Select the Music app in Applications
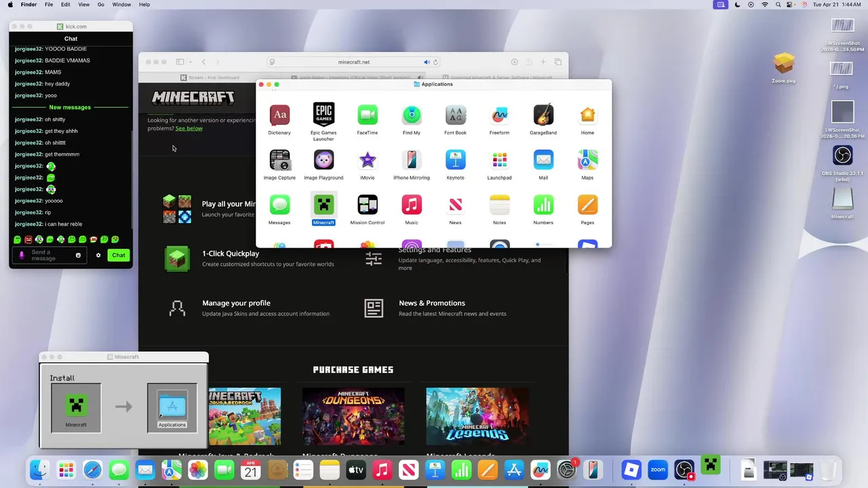Image resolution: width=868 pixels, height=488 pixels. click(x=412, y=205)
